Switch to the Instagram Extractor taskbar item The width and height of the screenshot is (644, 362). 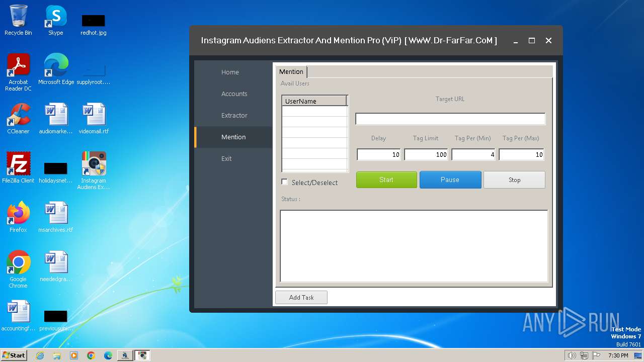[x=142, y=355]
